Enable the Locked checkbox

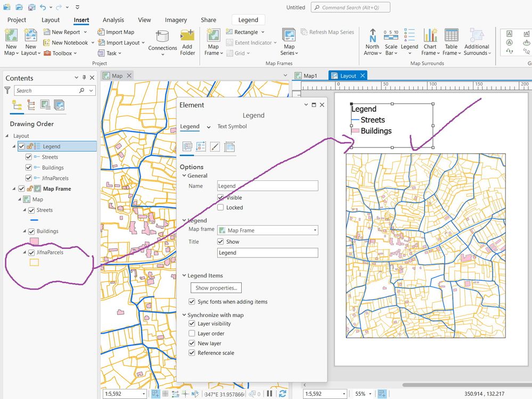tap(220, 207)
